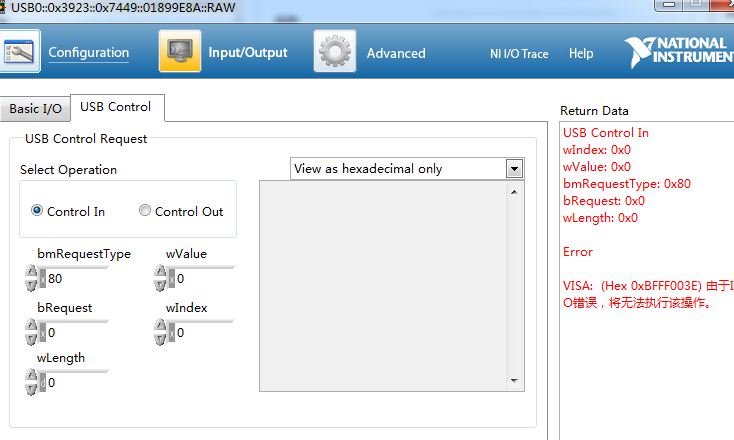Image resolution: width=734 pixels, height=440 pixels.
Task: Click the window title bar app icon
Action: click(x=4, y=8)
